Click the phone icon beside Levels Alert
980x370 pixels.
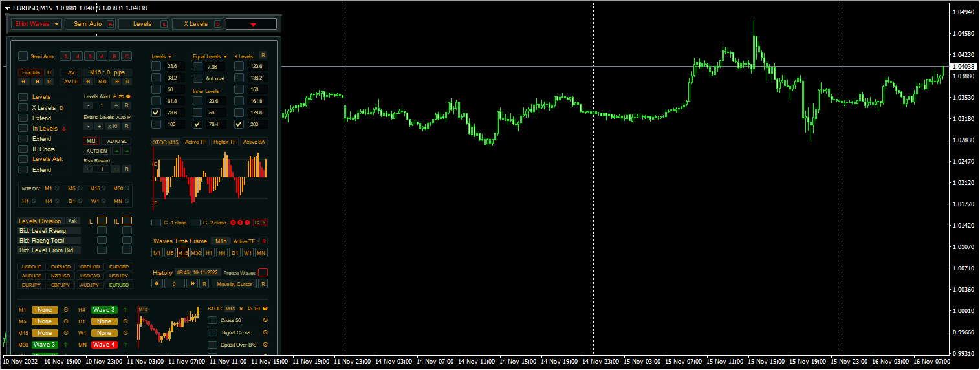(128, 96)
